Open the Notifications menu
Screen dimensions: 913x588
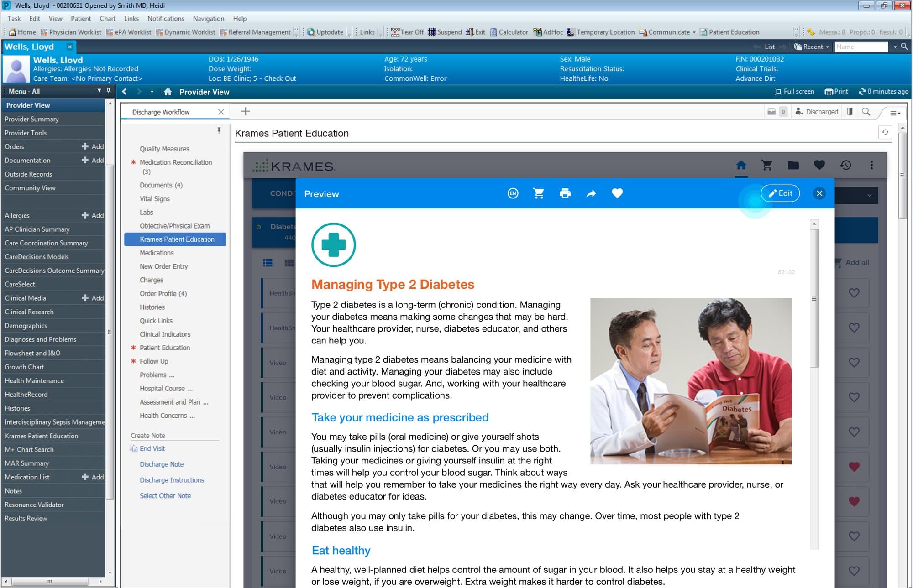click(166, 19)
